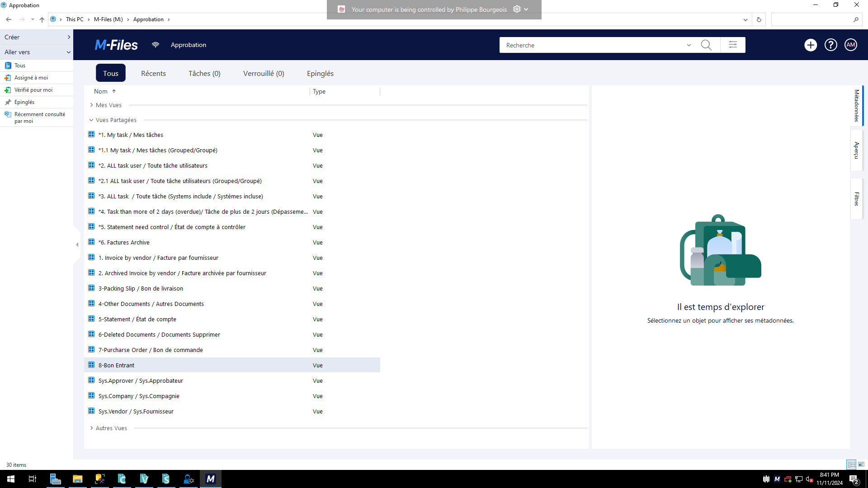Screen dimensions: 868x488
Task: Open the AM user account avatar
Action: (x=851, y=45)
